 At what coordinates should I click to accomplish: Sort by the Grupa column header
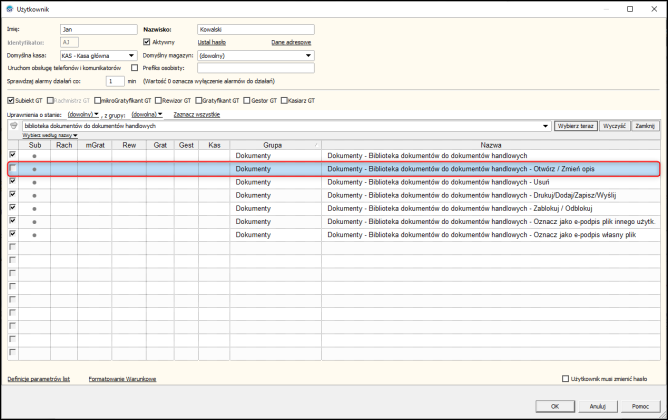click(x=275, y=145)
